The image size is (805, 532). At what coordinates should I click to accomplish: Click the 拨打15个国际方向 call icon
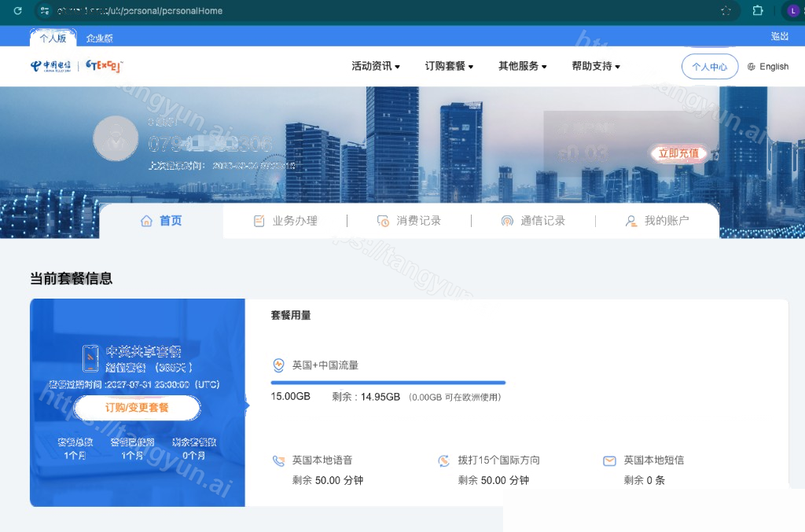click(444, 460)
